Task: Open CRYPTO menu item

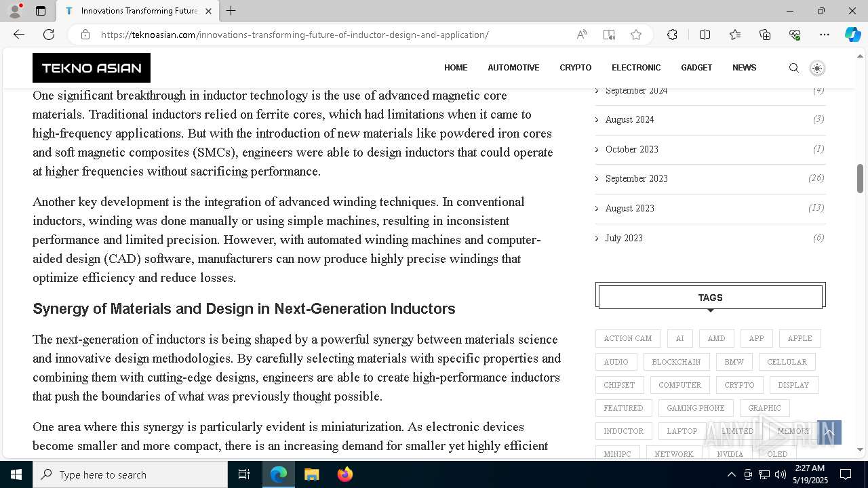Action: [x=576, y=68]
